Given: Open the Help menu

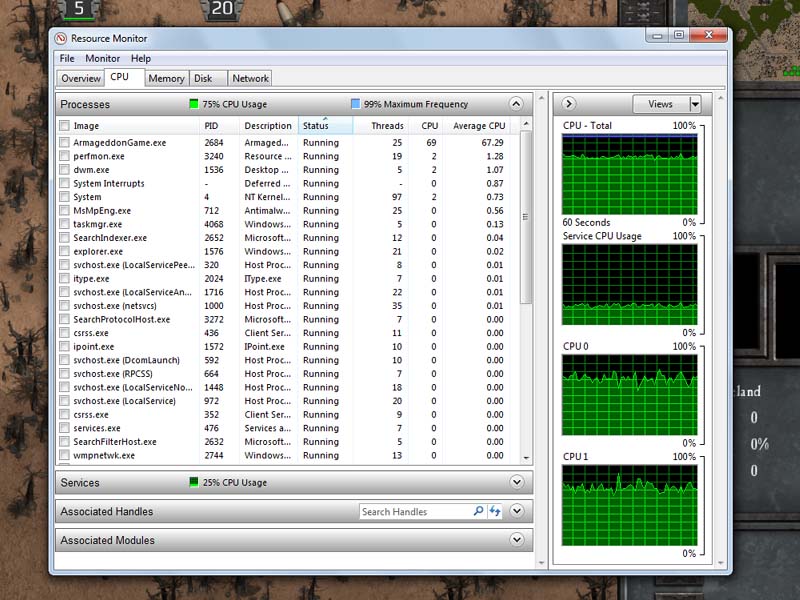Looking at the screenshot, I should point(141,58).
